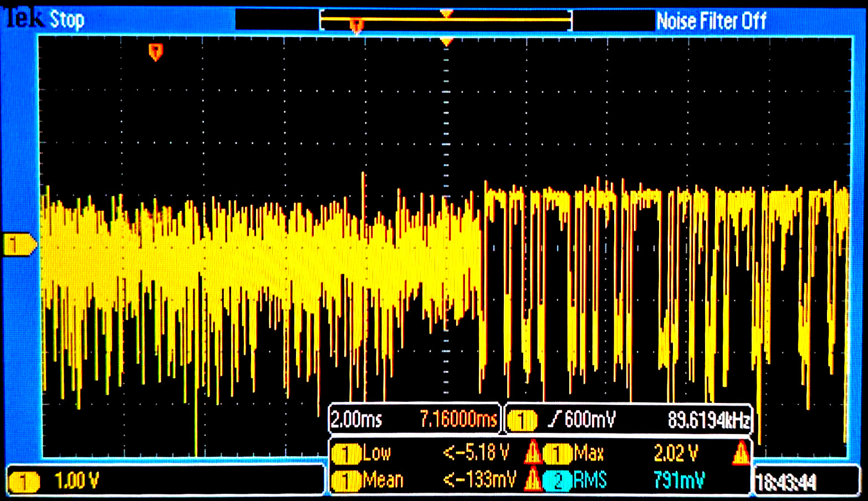This screenshot has width=868, height=501.
Task: Click the orange trigger position marker in graticule
Action: [156, 52]
